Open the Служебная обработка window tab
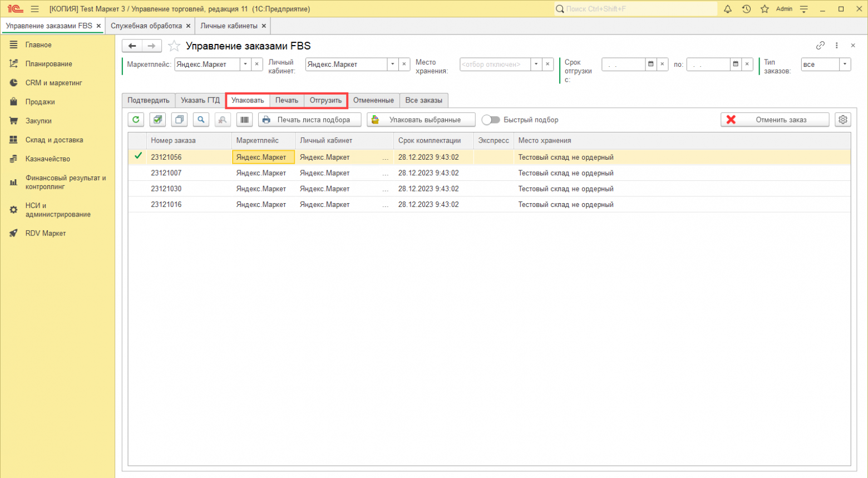Viewport: 868px width, 478px height. (146, 26)
